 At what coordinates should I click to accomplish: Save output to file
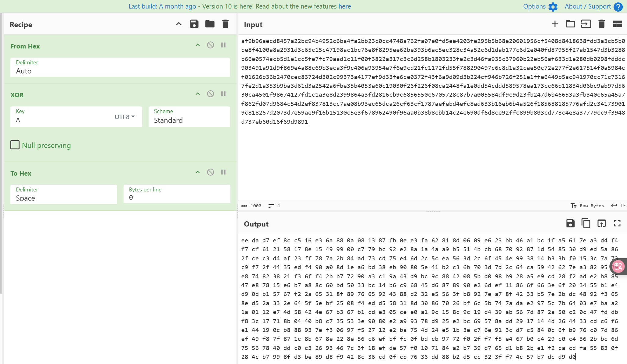(x=570, y=223)
